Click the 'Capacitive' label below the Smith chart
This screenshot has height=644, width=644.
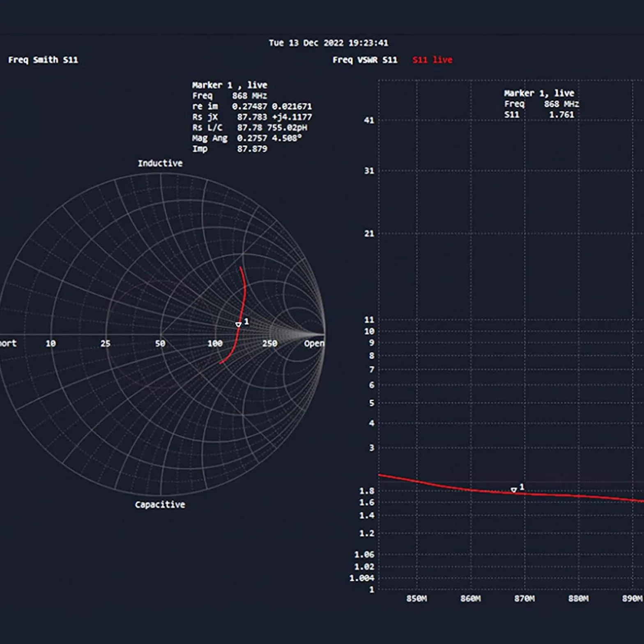click(160, 505)
